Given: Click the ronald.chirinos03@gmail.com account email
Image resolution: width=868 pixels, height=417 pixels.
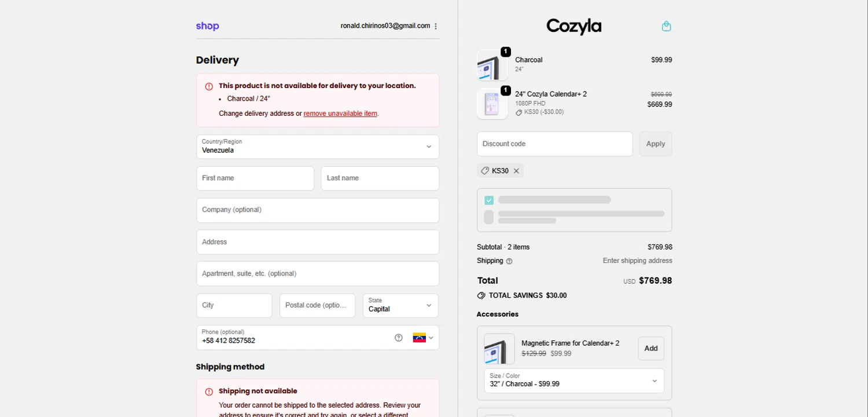Looking at the screenshot, I should 385,26.
